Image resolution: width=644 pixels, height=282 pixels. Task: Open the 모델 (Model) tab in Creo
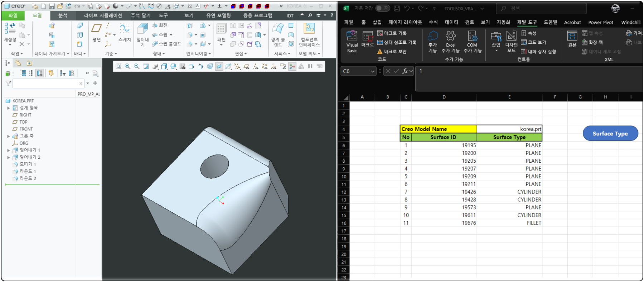[37, 15]
